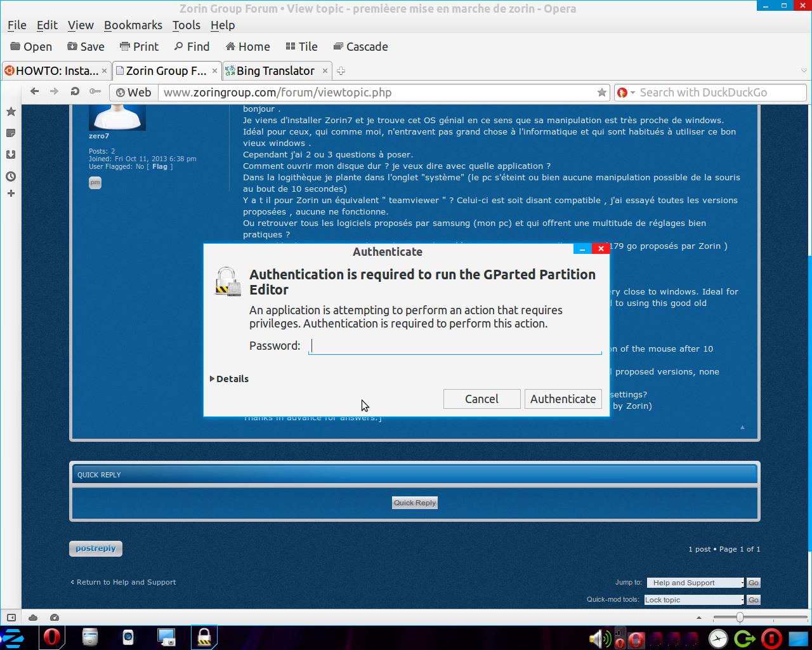Screen dimensions: 812x650
Task: Open the Jump to forum dropdown
Action: pos(695,583)
